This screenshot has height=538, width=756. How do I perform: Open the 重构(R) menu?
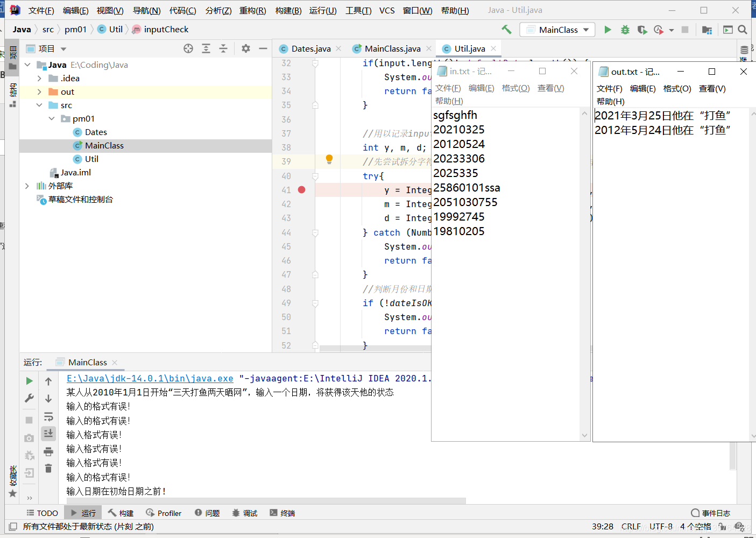coord(253,10)
